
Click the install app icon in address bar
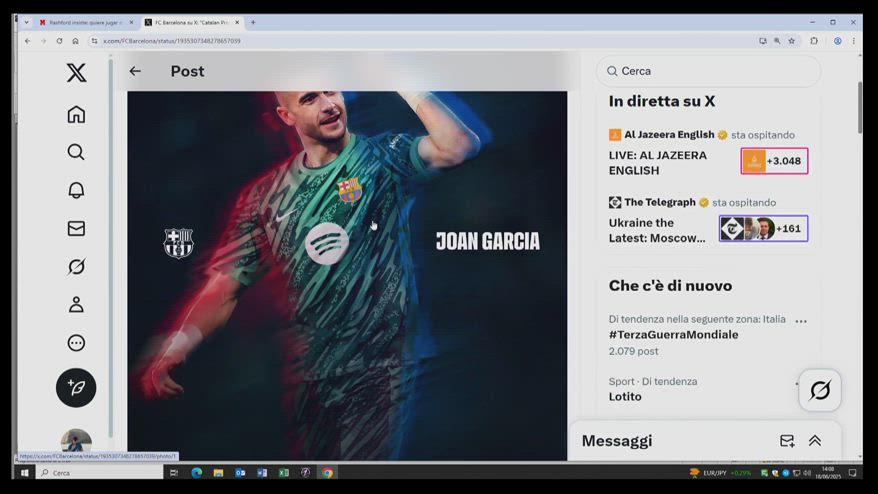pos(763,41)
